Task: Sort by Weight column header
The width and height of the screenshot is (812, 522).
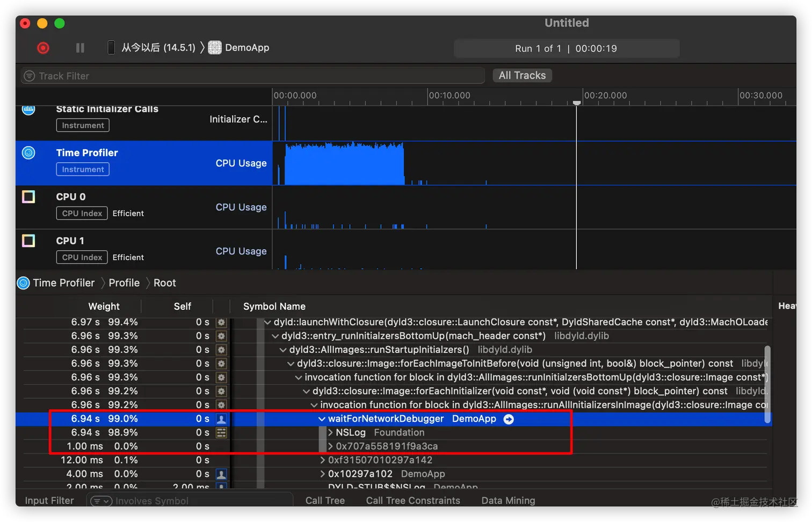Action: 104,306
